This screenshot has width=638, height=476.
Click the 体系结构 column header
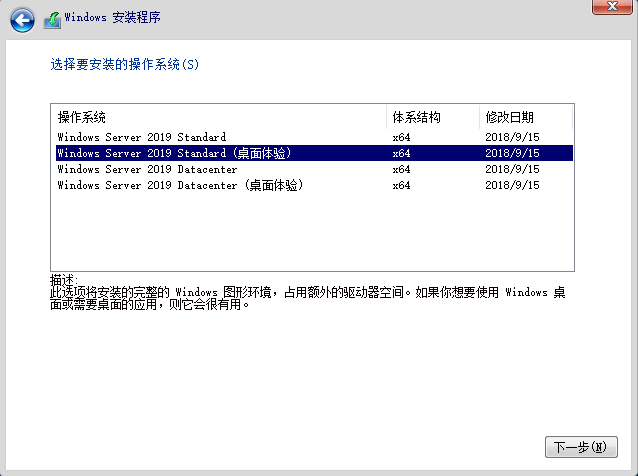(x=433, y=117)
